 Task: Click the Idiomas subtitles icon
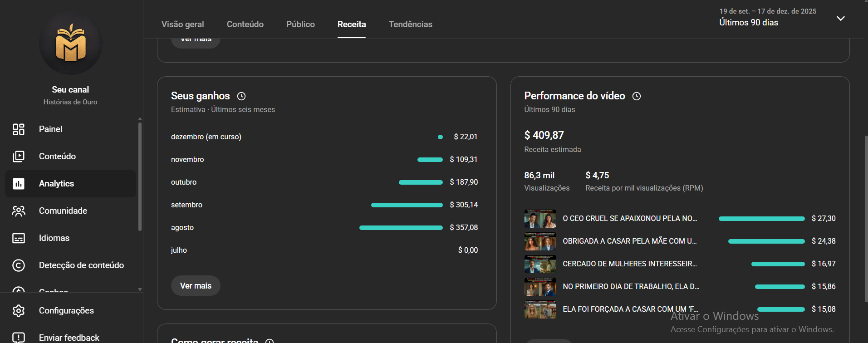[19, 238]
